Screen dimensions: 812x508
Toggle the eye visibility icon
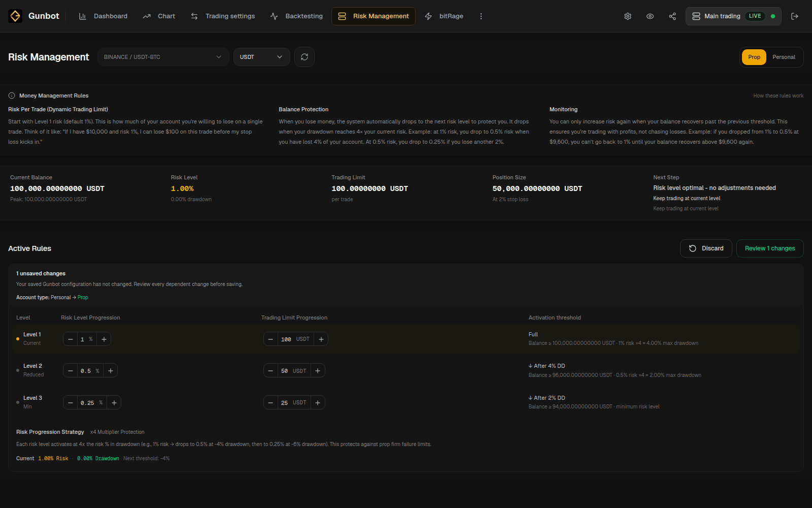point(650,16)
